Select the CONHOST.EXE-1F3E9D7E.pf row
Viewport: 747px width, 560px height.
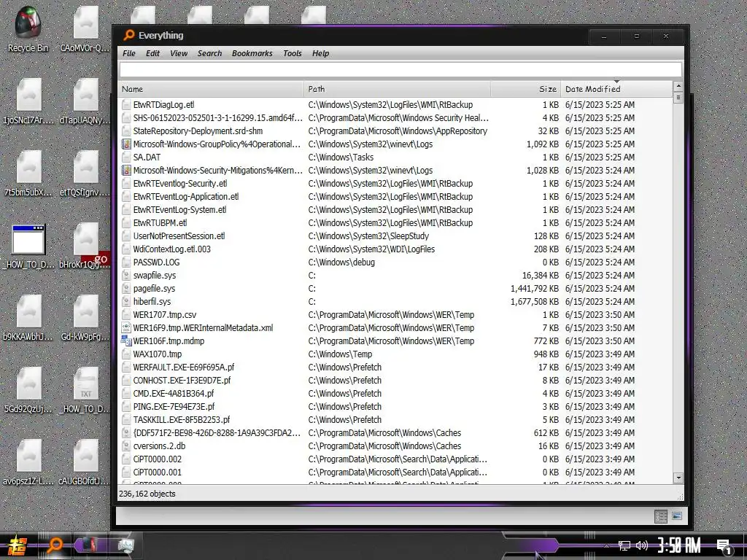click(395, 381)
